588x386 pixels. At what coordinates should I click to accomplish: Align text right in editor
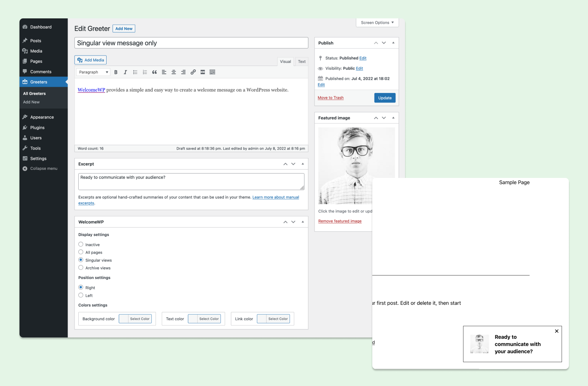(x=183, y=72)
